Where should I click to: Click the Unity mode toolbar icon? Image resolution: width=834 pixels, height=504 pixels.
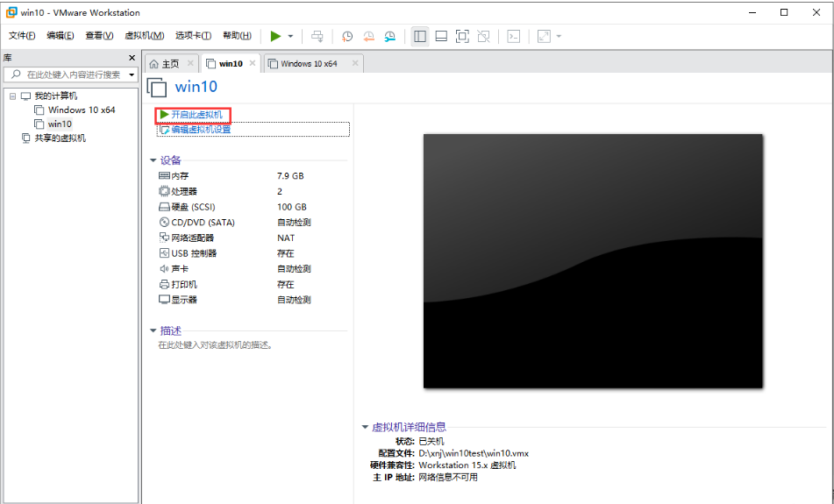pos(483,36)
